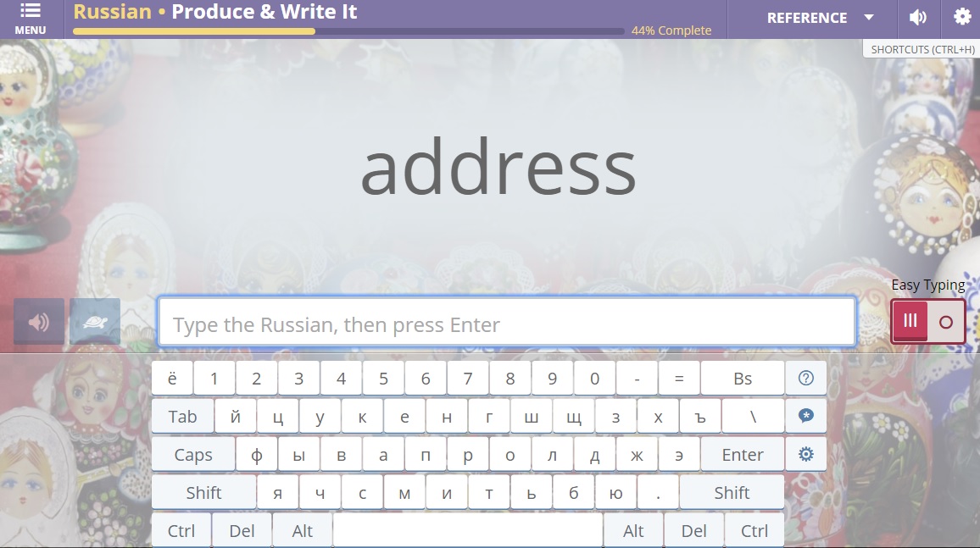Screen dimensions: 980x548
Task: Play the audio with the speaker icon beside the answer box
Action: coord(39,322)
